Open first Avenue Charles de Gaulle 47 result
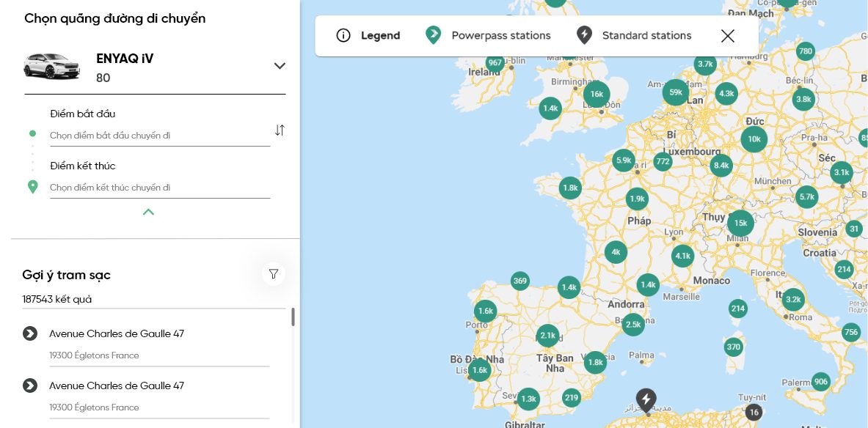Image resolution: width=868 pixels, height=428 pixels. click(x=117, y=334)
